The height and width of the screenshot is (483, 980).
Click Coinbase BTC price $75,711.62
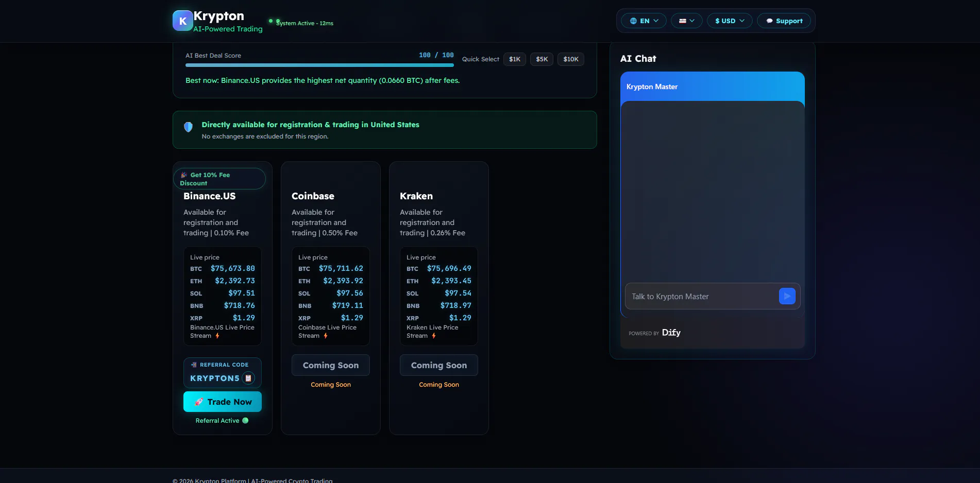(x=341, y=268)
